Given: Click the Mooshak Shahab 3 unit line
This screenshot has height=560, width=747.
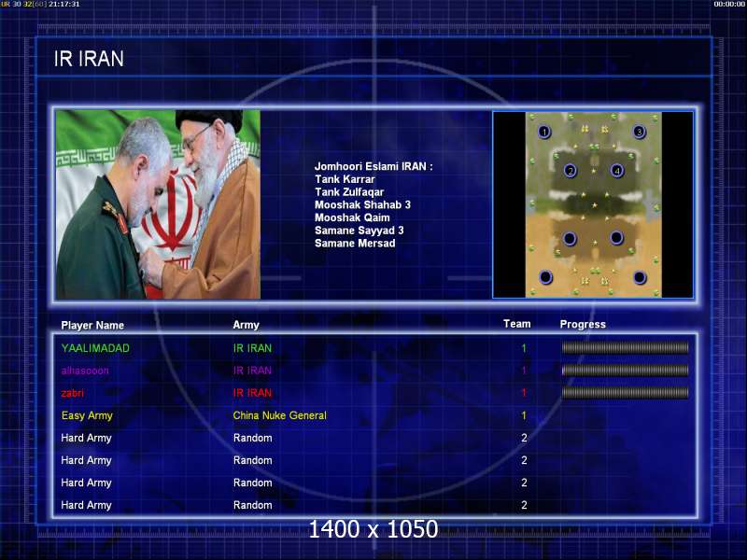Looking at the screenshot, I should coord(362,204).
